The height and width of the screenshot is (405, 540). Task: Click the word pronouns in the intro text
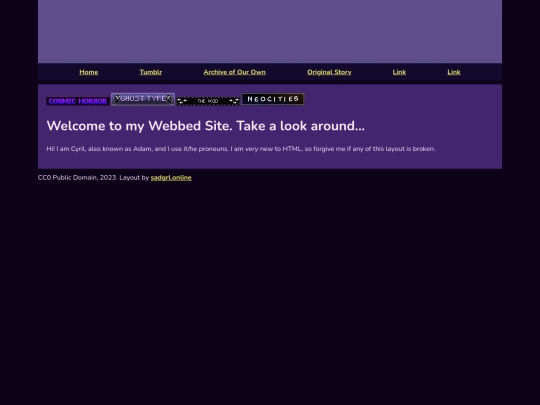pyautogui.click(x=213, y=149)
